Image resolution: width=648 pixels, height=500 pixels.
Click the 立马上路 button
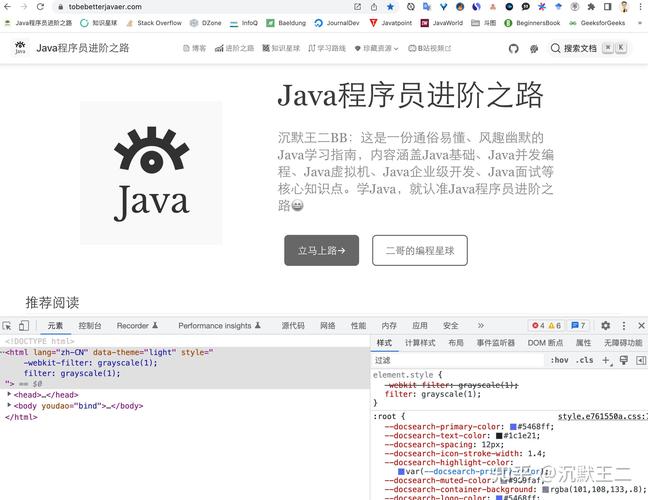click(x=322, y=250)
